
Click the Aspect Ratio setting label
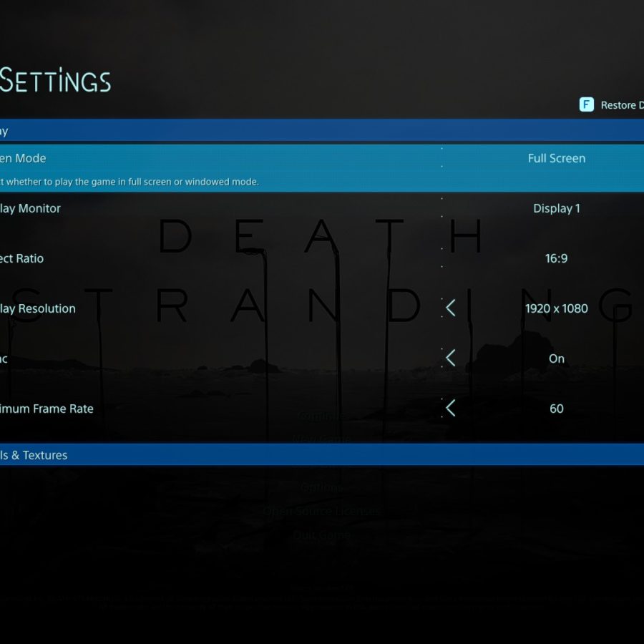(x=21, y=258)
